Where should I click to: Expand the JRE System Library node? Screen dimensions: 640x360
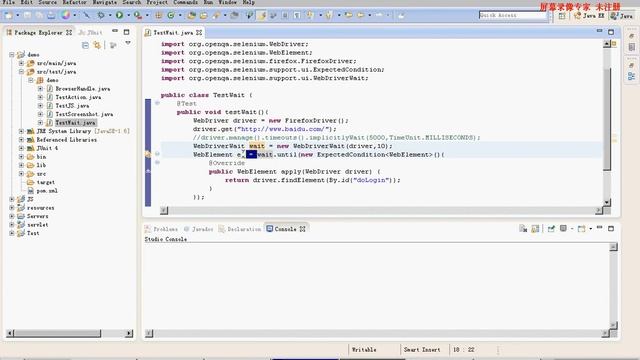(x=21, y=131)
